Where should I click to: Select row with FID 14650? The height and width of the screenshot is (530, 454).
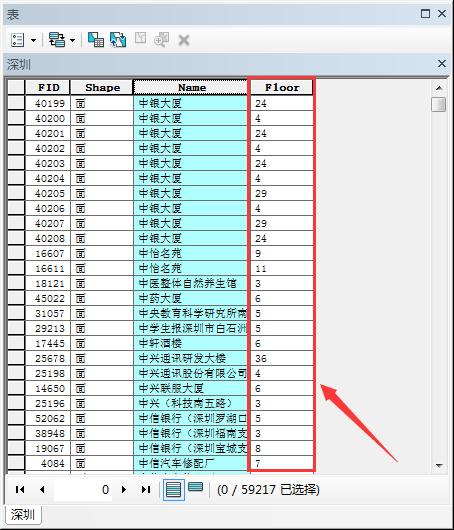(16, 388)
